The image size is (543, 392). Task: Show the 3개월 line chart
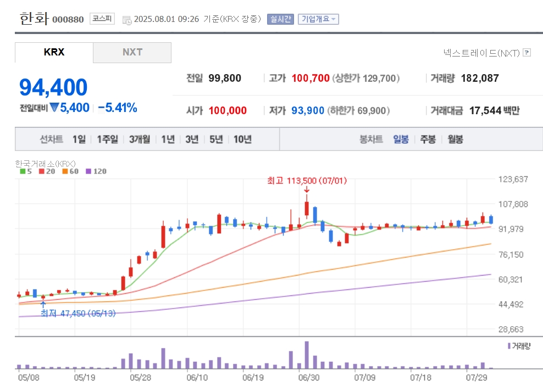tap(140, 139)
